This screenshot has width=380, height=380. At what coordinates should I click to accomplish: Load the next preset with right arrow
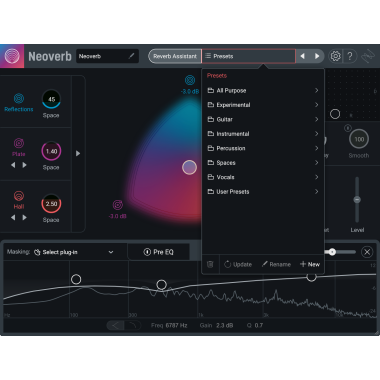pos(317,56)
